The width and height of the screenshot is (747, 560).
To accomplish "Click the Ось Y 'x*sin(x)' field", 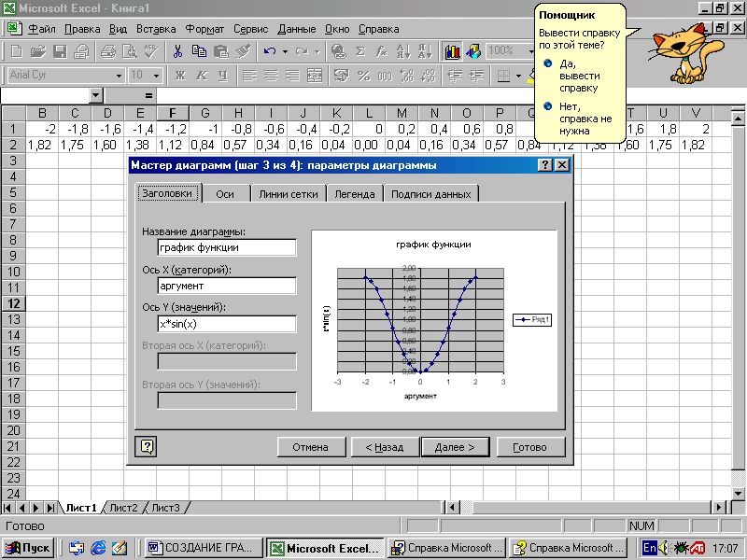I will [x=227, y=324].
